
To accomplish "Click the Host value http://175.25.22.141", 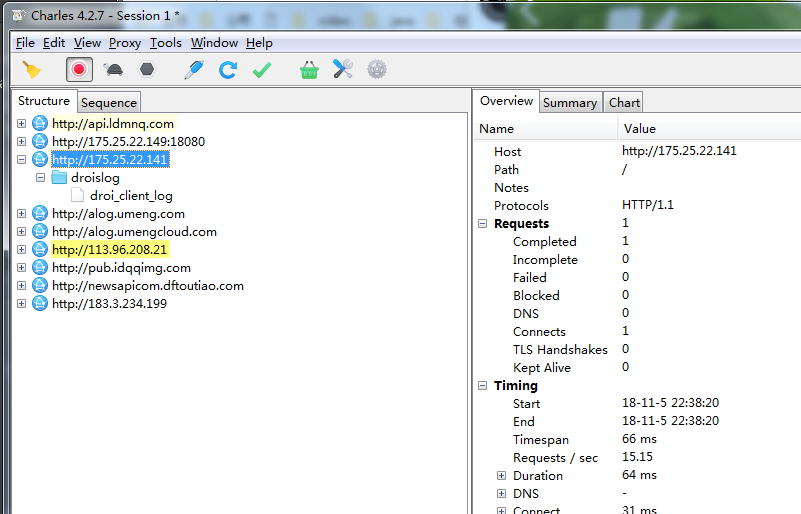I will pyautogui.click(x=679, y=151).
